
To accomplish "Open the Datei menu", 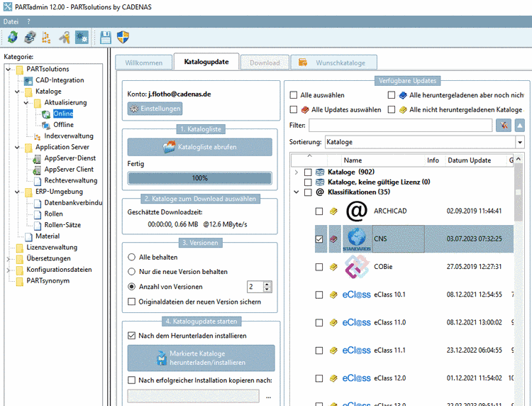I will point(11,22).
